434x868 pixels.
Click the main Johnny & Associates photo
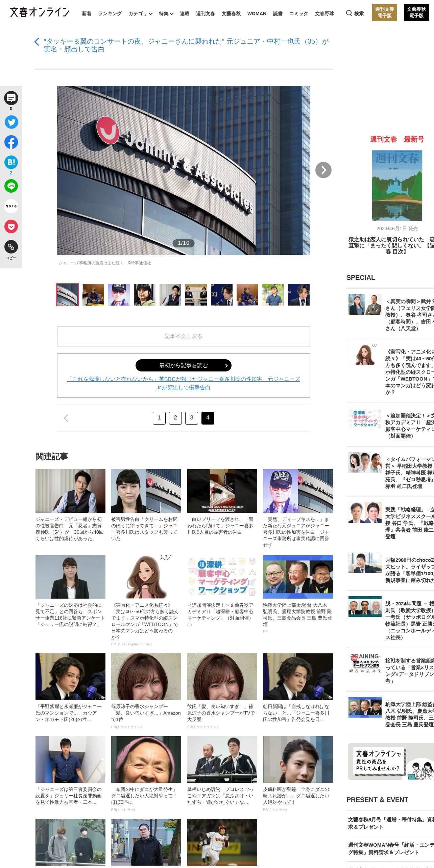click(184, 170)
